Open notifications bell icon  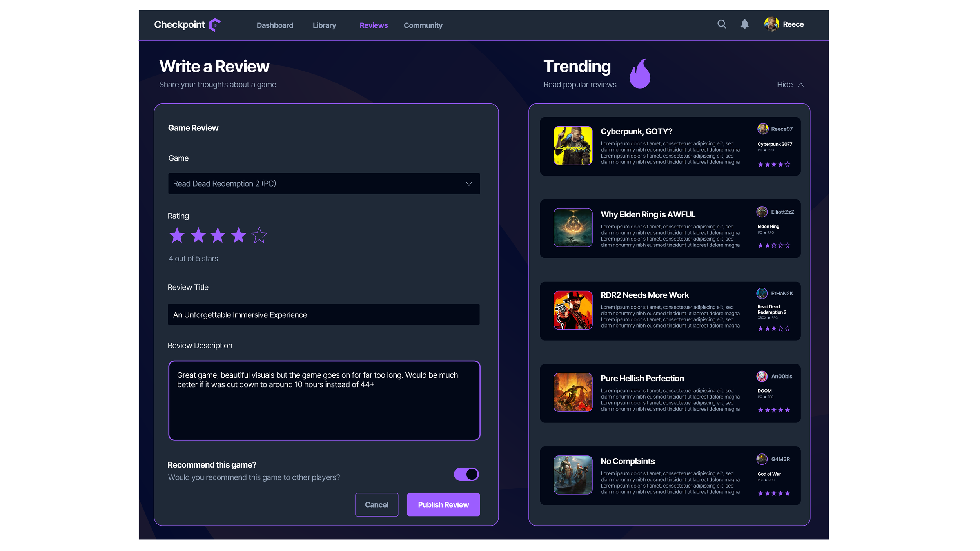coord(744,24)
